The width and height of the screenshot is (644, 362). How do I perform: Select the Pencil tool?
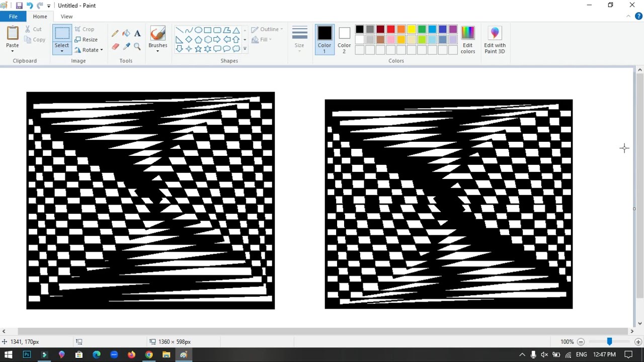coord(115,33)
